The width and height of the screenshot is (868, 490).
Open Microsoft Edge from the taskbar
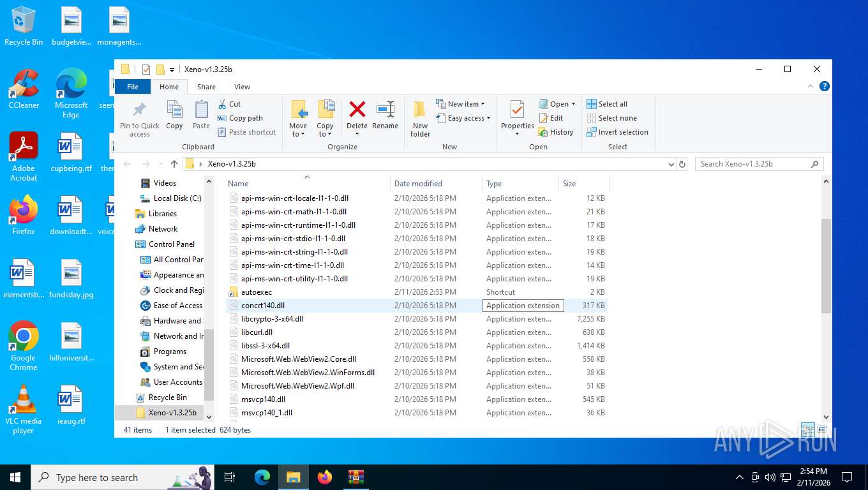pos(262,477)
